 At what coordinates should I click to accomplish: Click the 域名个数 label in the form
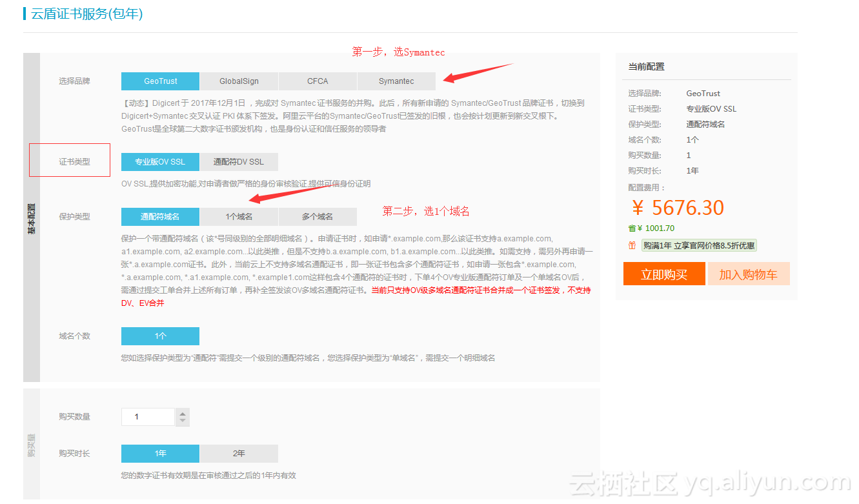(x=74, y=336)
